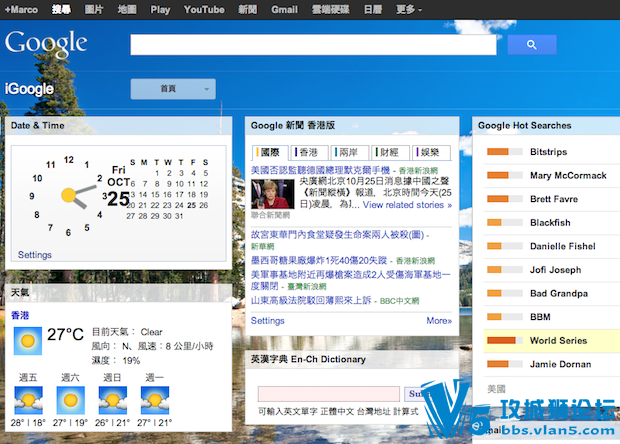
Task: Open headline 墨西哥糖果廠爆炸1死40傷20失蹤
Action: tap(319, 261)
